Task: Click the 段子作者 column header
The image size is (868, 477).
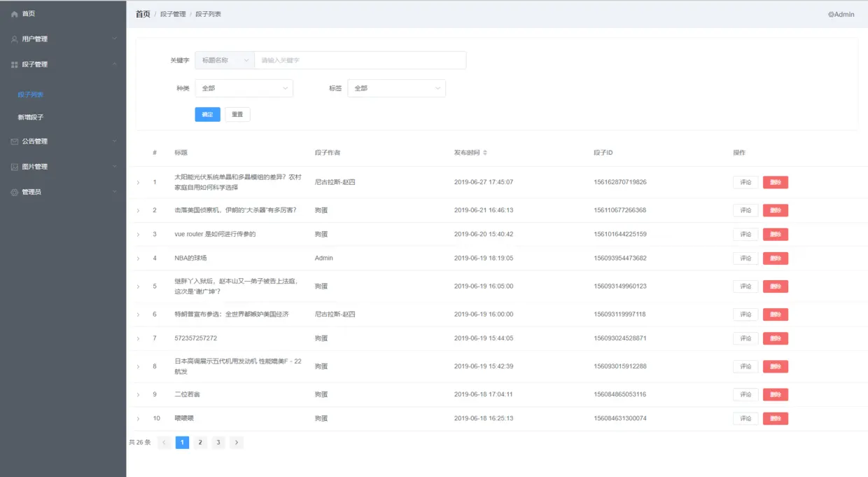Action: (328, 153)
